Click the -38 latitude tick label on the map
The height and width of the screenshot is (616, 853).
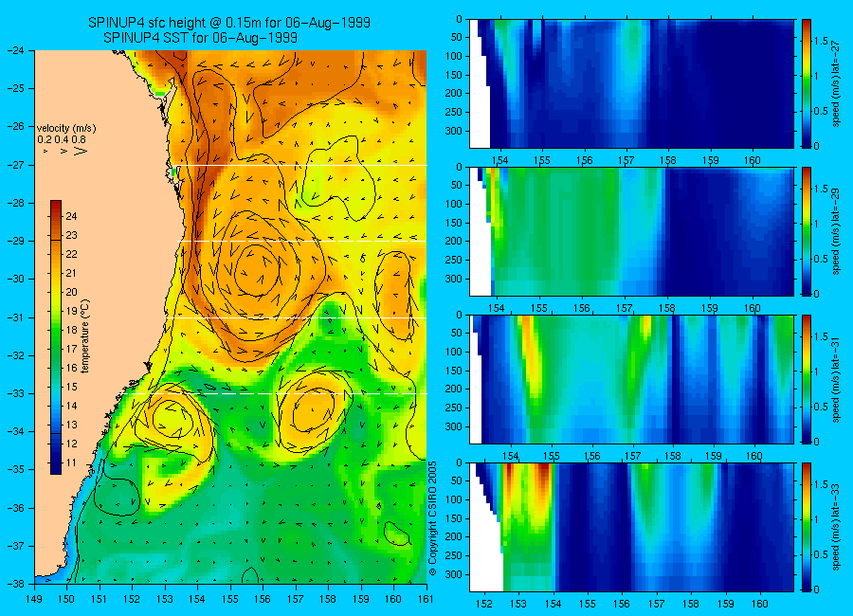tap(15, 584)
